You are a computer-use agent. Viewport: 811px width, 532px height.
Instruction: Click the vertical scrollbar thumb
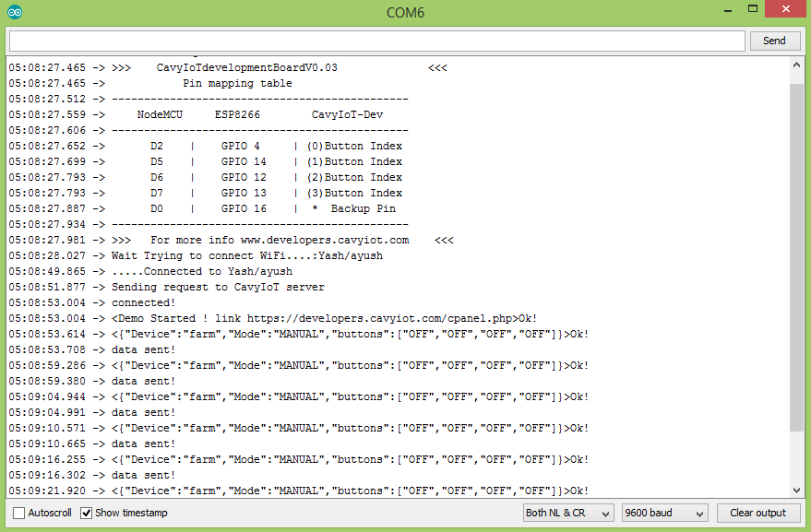[x=796, y=258]
